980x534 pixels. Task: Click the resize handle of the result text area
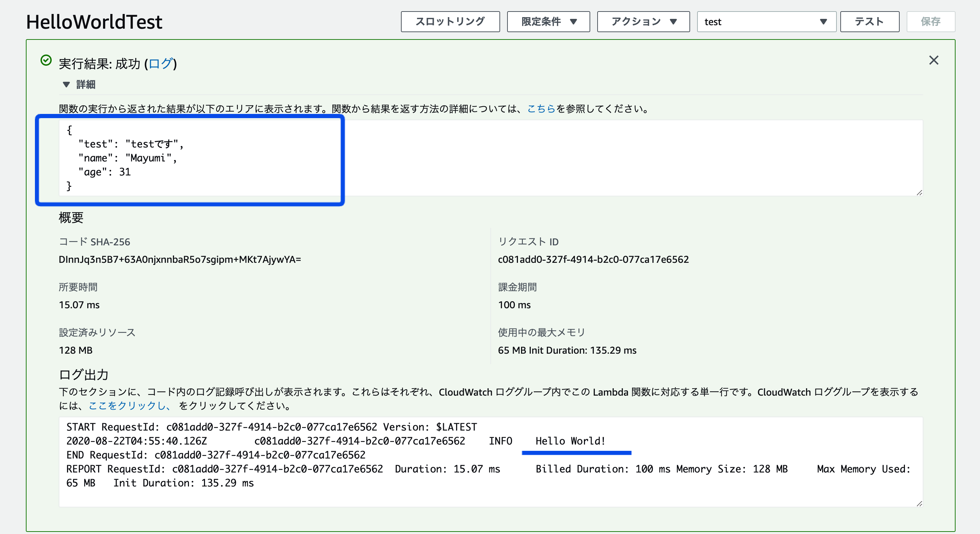pyautogui.click(x=919, y=192)
